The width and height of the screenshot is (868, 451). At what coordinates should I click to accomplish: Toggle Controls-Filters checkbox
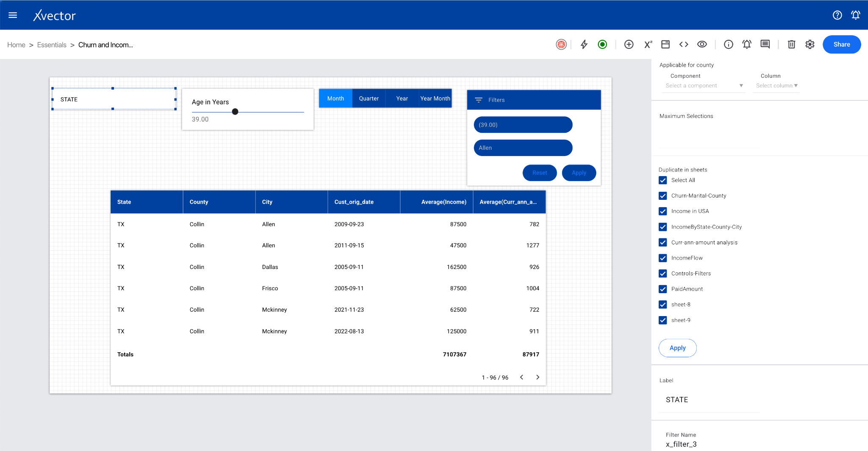coord(663,274)
